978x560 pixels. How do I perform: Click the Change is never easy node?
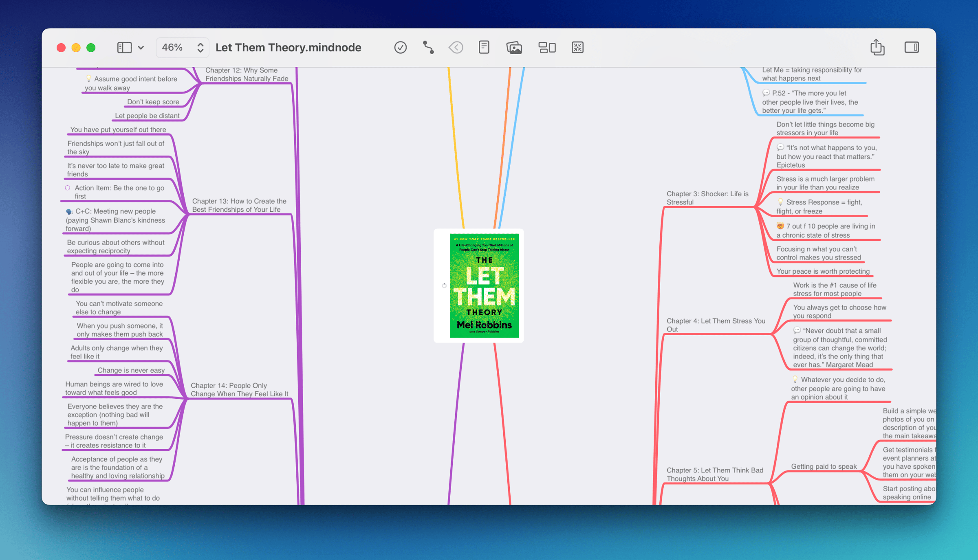[x=131, y=370]
